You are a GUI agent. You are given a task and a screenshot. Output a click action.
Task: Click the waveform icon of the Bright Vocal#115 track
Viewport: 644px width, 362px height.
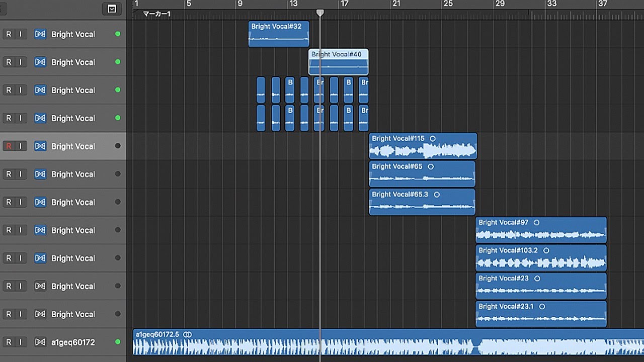(x=40, y=146)
